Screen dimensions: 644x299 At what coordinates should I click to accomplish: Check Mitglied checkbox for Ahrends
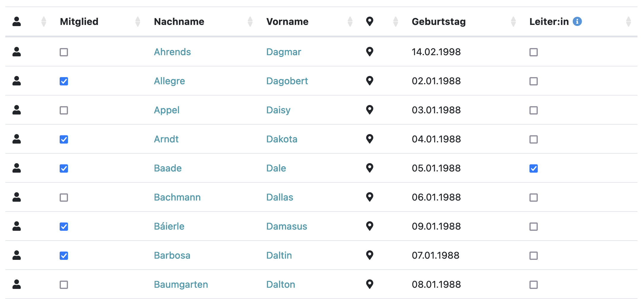(64, 52)
